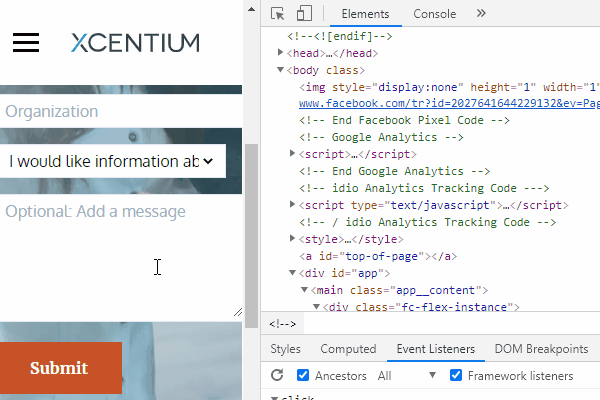Switch to the Console tab
The image size is (600, 400).
pos(434,14)
